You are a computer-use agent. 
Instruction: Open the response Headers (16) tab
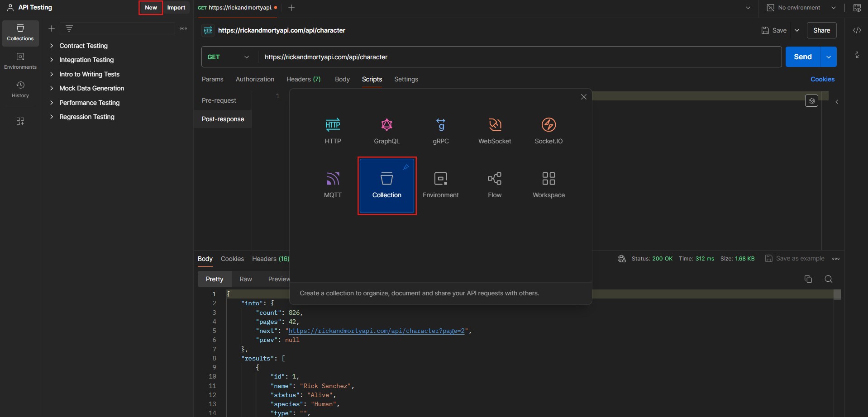(x=271, y=259)
